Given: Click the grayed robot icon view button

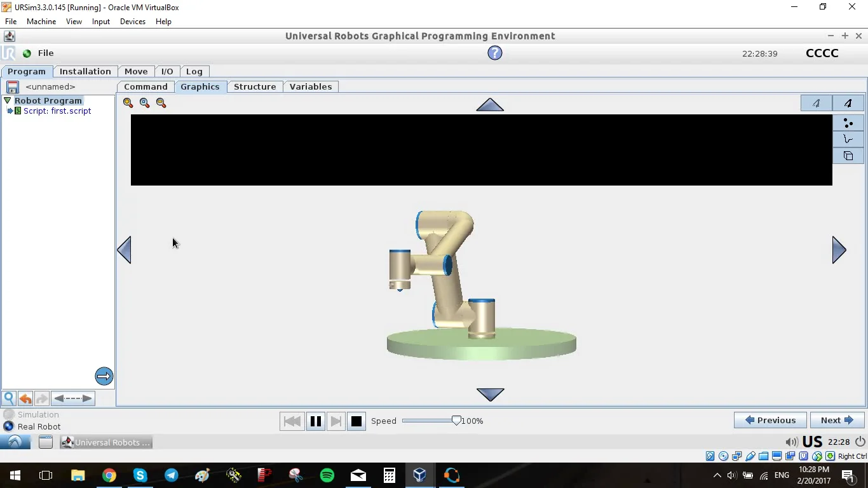Looking at the screenshot, I should pyautogui.click(x=817, y=103).
